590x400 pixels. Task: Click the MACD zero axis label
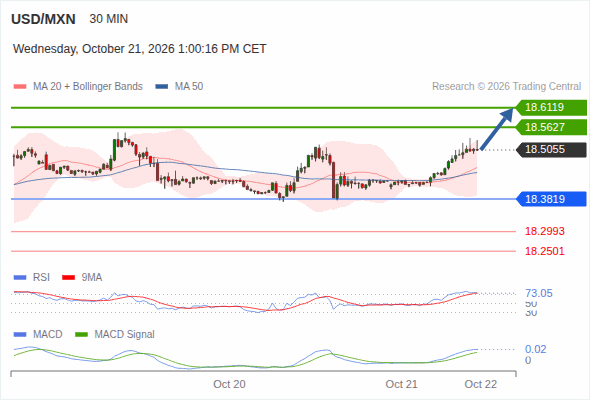coord(528,360)
